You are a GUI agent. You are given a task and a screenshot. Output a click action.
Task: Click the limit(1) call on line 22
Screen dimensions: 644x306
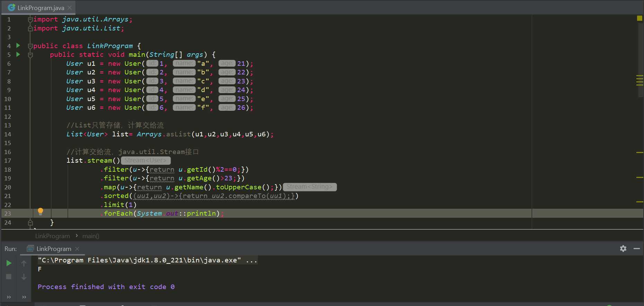pos(120,205)
